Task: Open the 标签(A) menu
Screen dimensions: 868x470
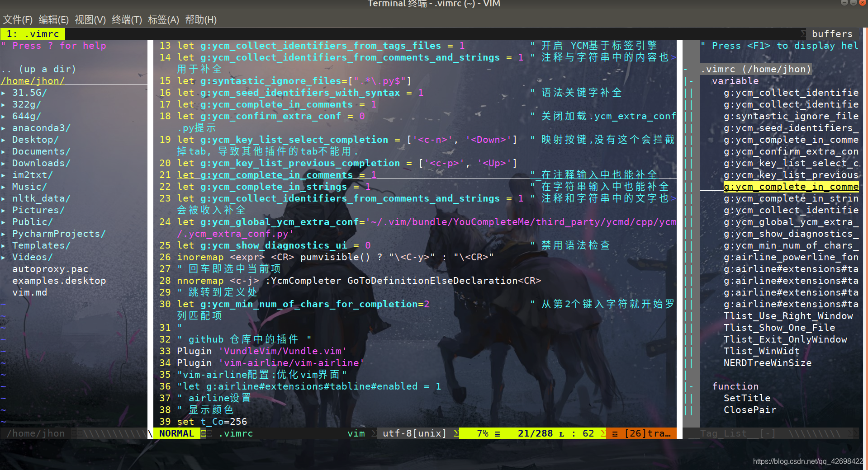Action: 163,20
